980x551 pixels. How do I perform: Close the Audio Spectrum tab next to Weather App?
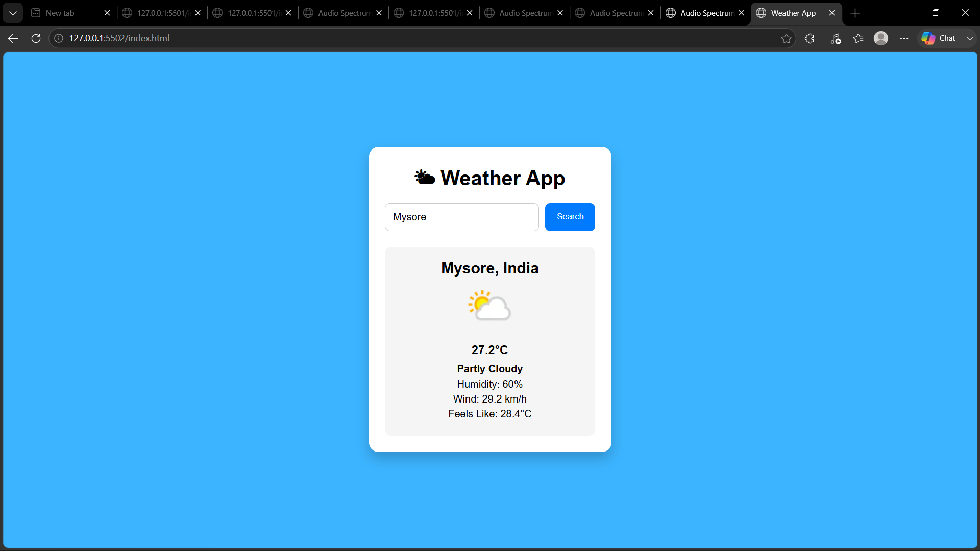(741, 13)
